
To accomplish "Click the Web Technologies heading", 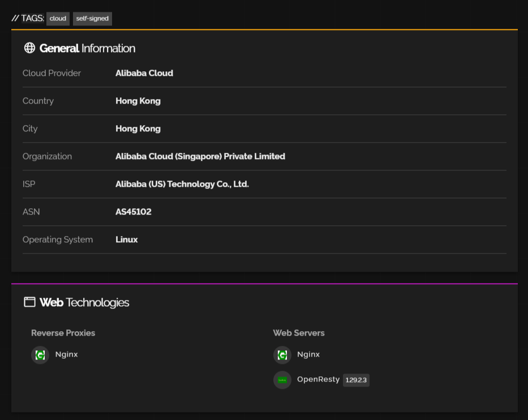I will (x=84, y=302).
